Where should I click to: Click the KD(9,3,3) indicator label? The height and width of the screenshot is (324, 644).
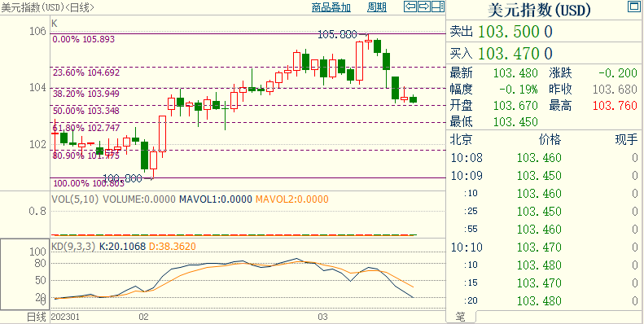(x=73, y=247)
